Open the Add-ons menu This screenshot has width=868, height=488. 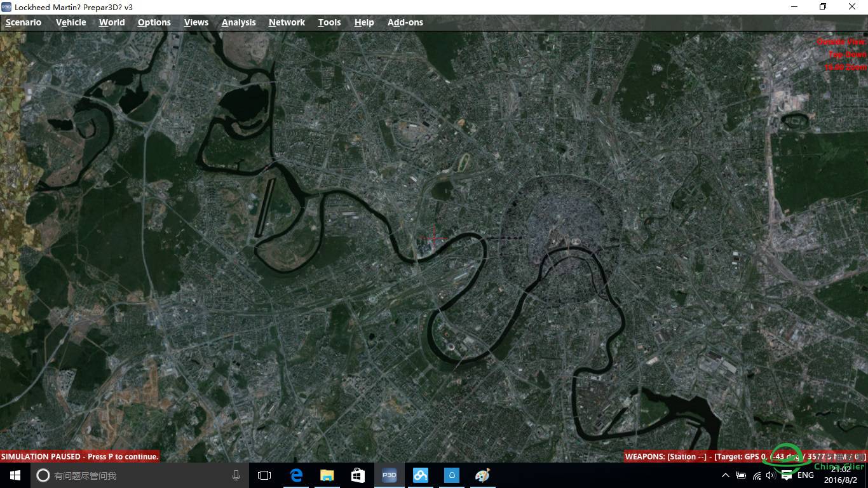pos(405,22)
